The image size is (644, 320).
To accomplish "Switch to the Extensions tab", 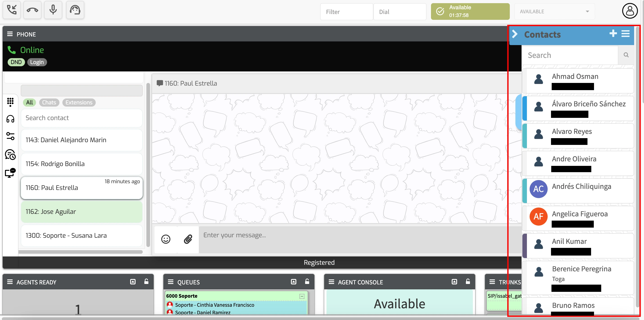I will pos(79,102).
